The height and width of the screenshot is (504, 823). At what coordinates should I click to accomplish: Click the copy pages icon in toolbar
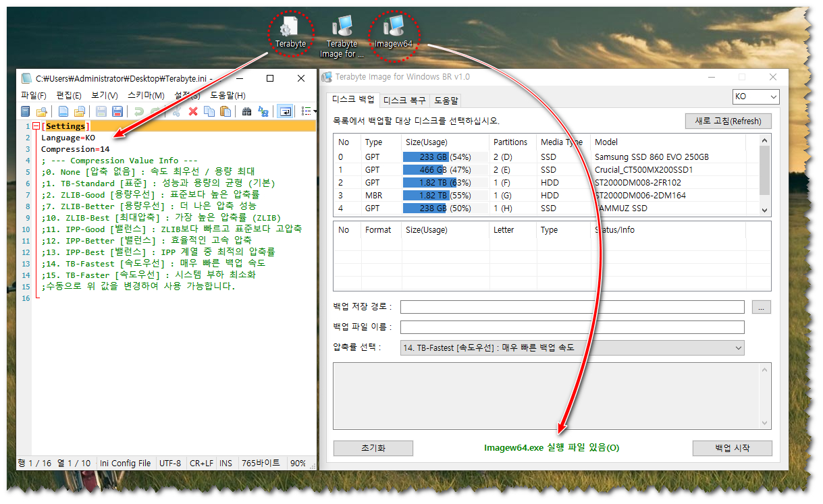209,111
